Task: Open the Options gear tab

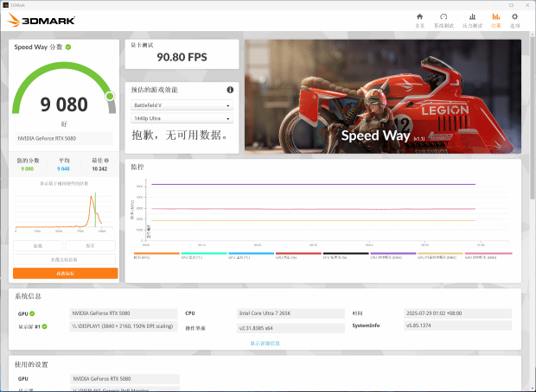Action: point(514,21)
